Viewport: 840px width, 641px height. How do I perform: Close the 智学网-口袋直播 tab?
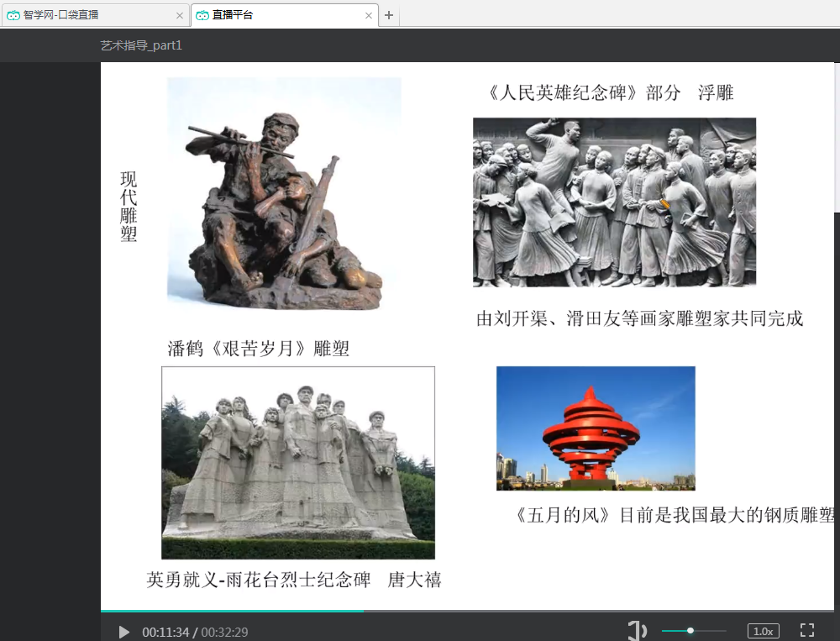coord(180,15)
